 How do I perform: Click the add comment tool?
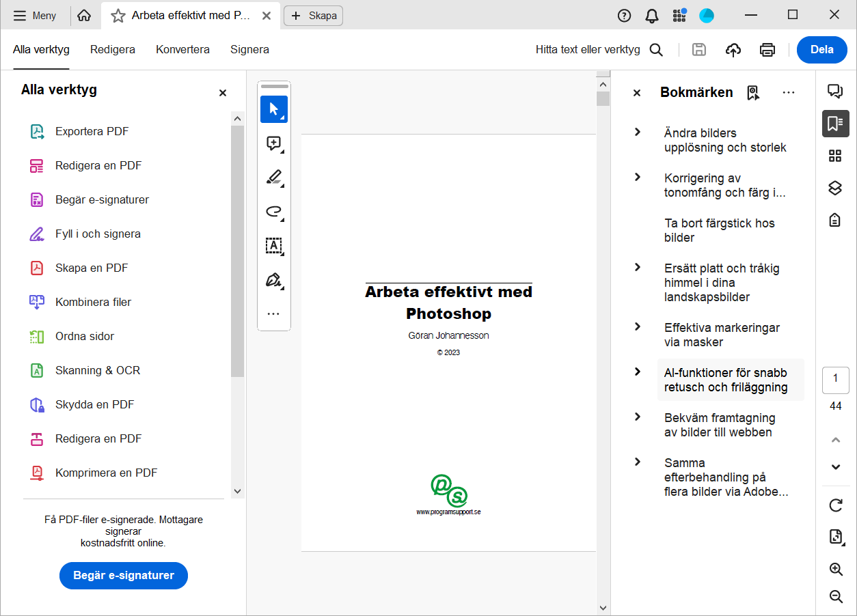(x=273, y=143)
